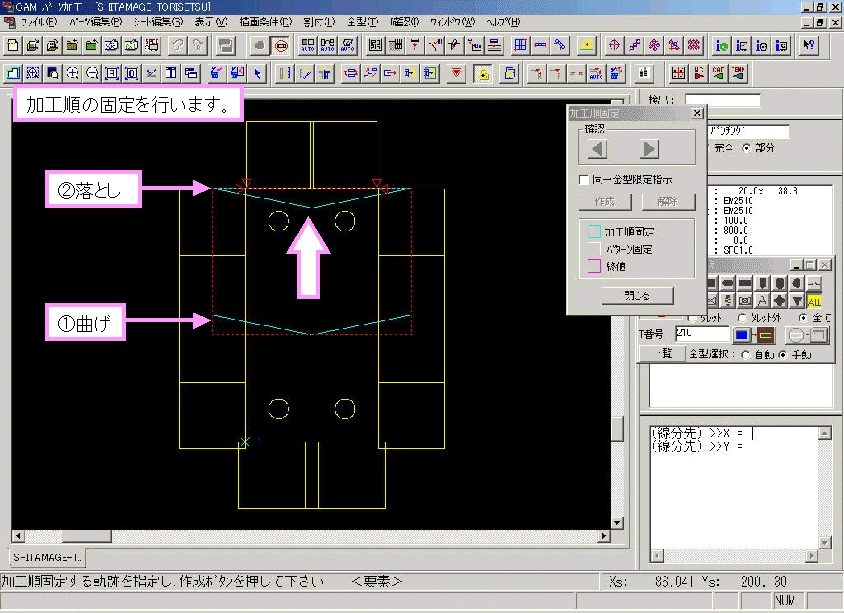Image resolution: width=844 pixels, height=613 pixels.
Task: Close the 加工順固定 dialog with X
Action: click(697, 113)
